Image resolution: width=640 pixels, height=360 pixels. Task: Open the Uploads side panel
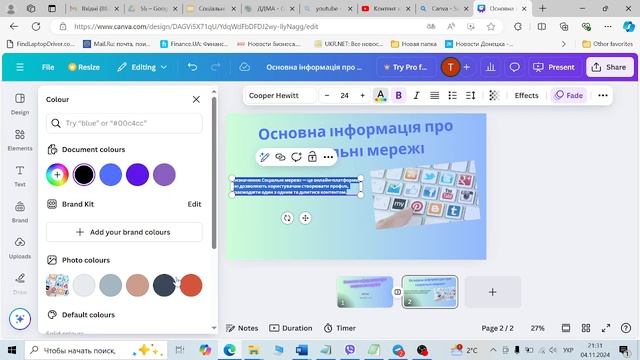(x=20, y=248)
